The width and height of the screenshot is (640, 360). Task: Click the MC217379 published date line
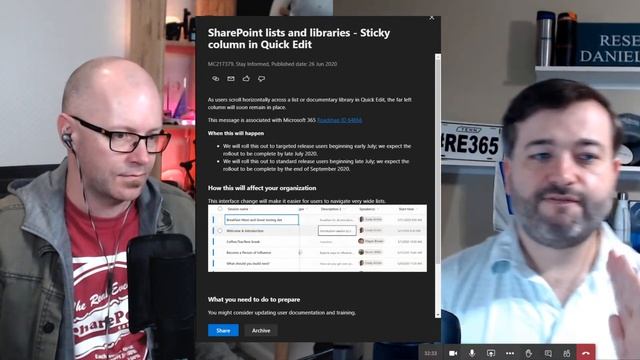[x=272, y=64]
